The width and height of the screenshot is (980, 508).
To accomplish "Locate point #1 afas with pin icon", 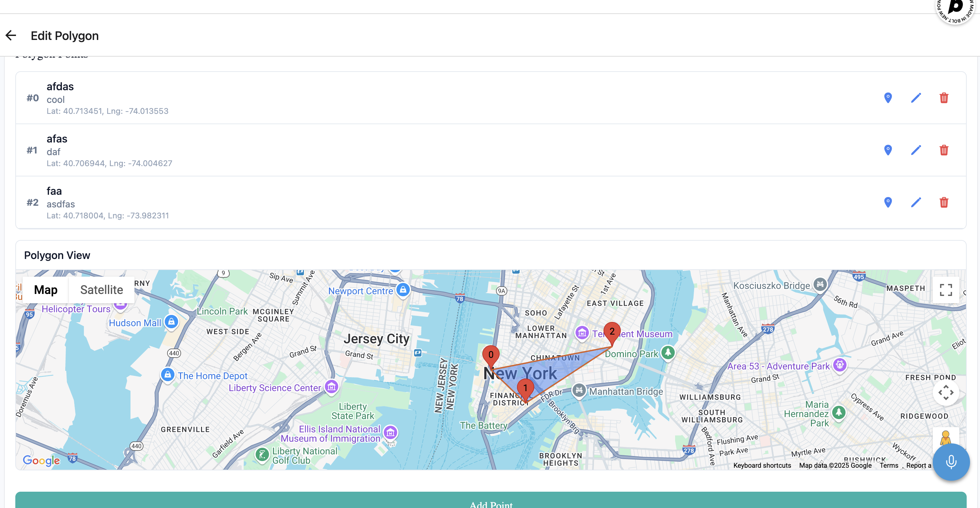I will (x=887, y=150).
